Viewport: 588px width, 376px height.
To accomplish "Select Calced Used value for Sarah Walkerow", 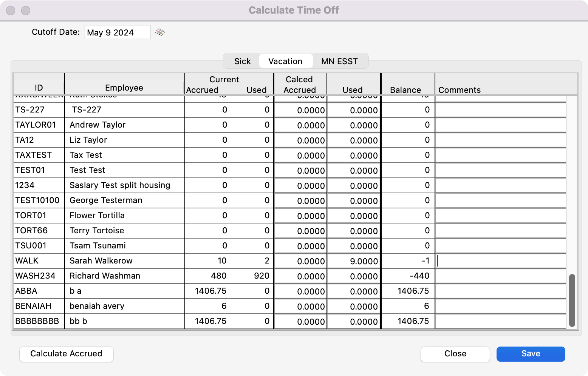I will pos(354,261).
